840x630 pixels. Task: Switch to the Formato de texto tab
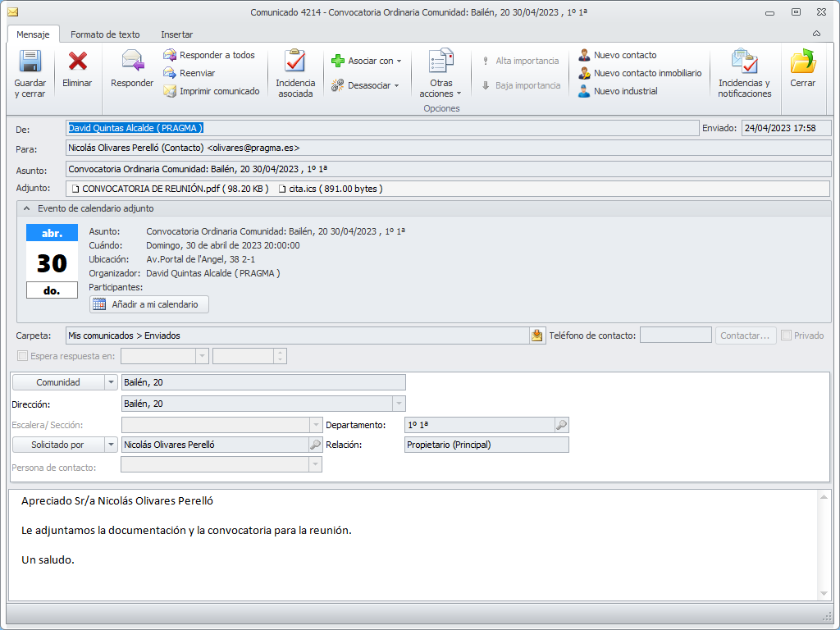(105, 34)
